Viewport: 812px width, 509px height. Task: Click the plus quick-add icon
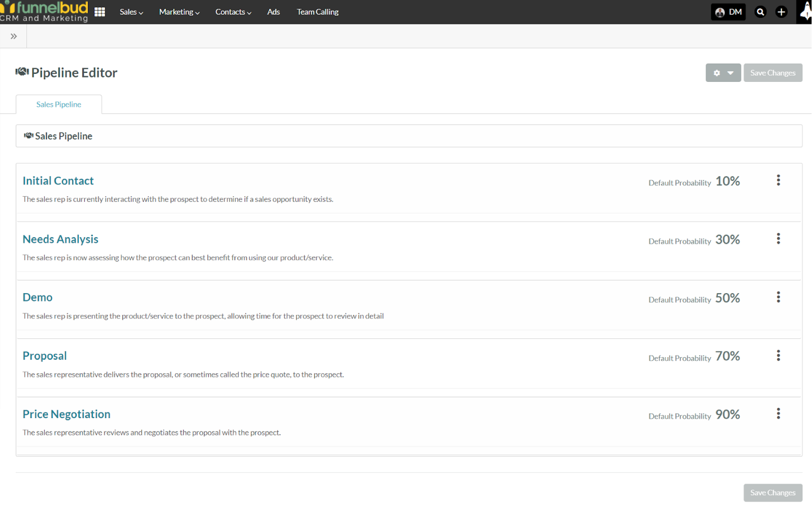781,12
